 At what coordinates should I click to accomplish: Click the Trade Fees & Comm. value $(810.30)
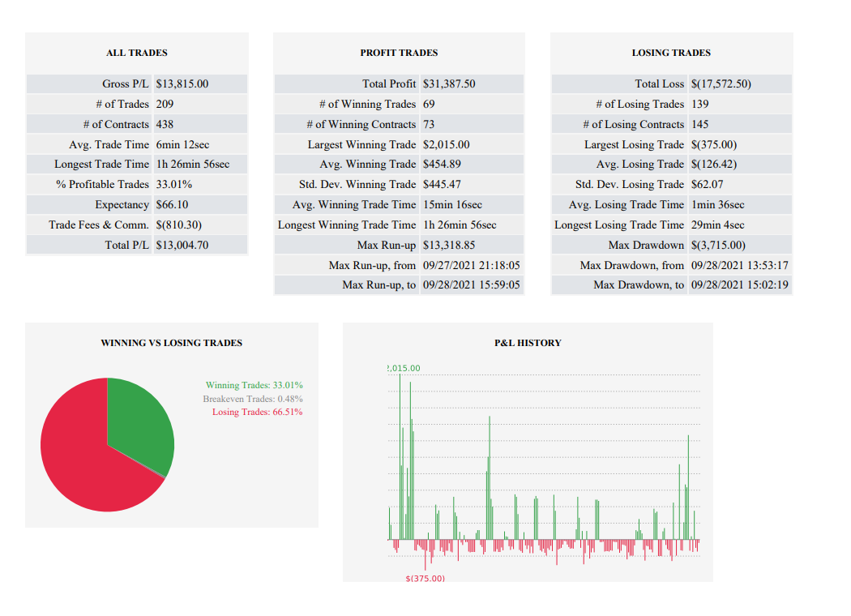point(178,225)
